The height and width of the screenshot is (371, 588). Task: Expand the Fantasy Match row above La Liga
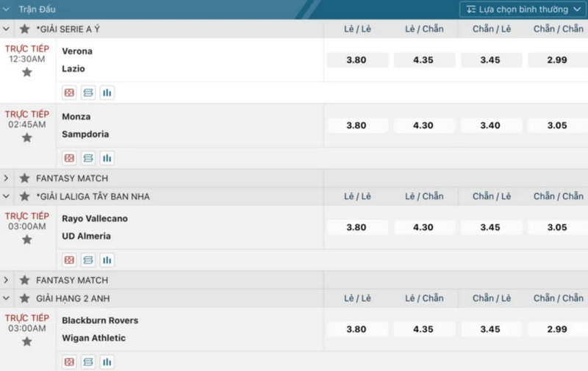click(7, 179)
